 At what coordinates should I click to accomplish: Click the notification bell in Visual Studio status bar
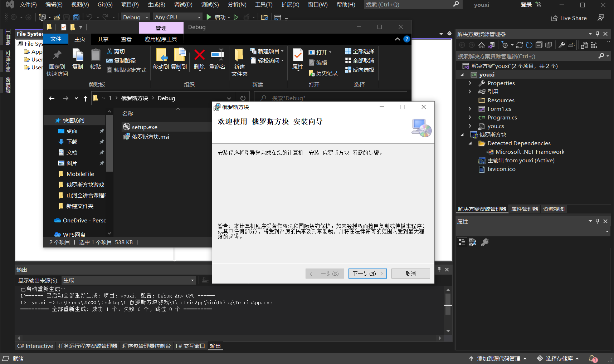click(593, 358)
